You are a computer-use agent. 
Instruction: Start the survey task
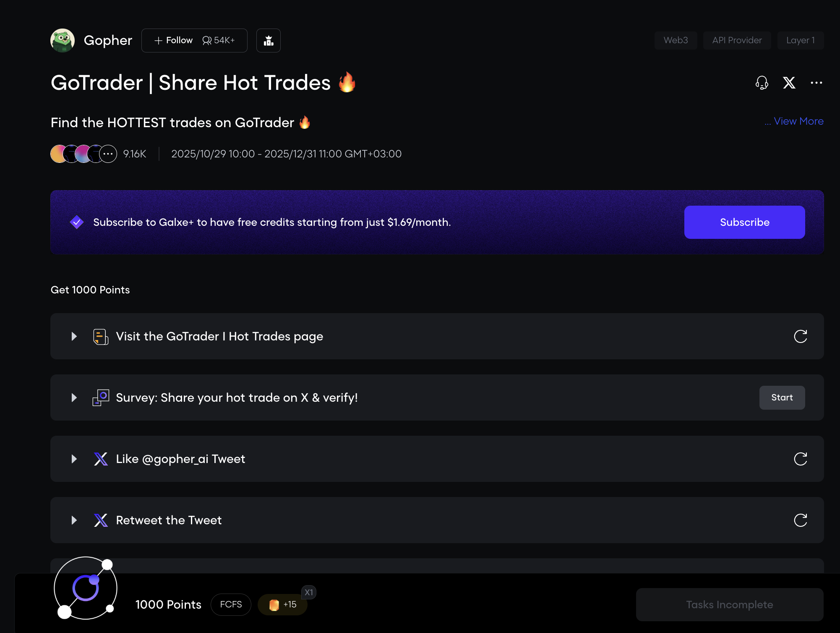[x=782, y=398]
